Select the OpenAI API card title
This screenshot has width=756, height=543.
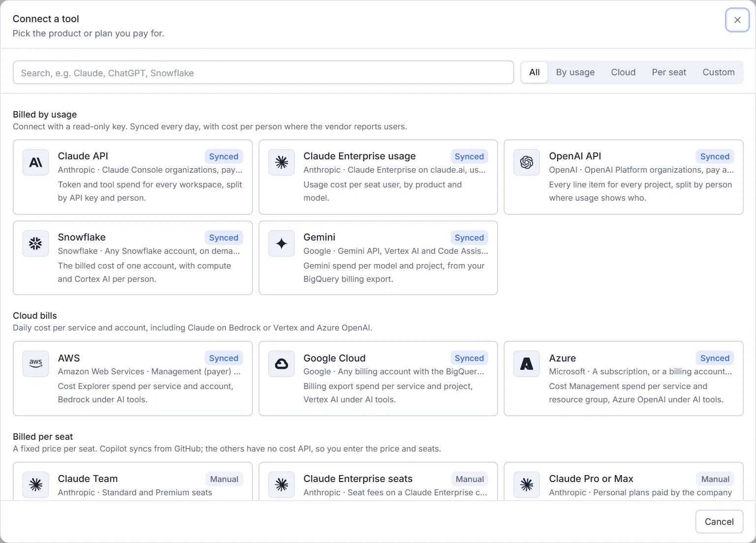pyautogui.click(x=575, y=156)
